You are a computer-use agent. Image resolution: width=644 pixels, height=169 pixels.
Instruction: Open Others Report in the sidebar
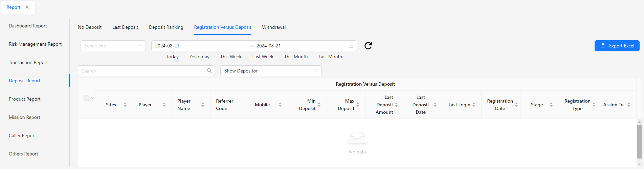(x=23, y=154)
